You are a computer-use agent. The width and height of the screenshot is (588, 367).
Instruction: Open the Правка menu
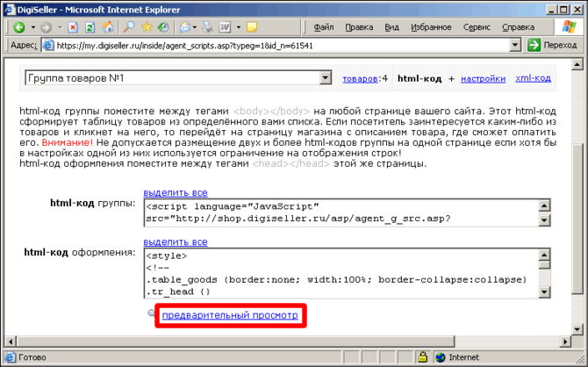tap(359, 27)
